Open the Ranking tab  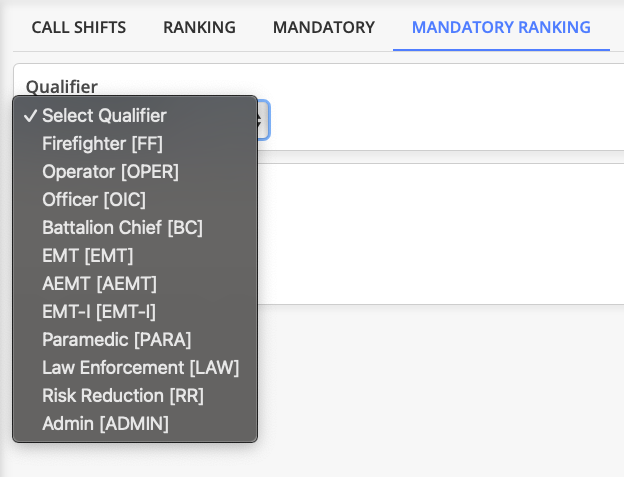(x=199, y=27)
